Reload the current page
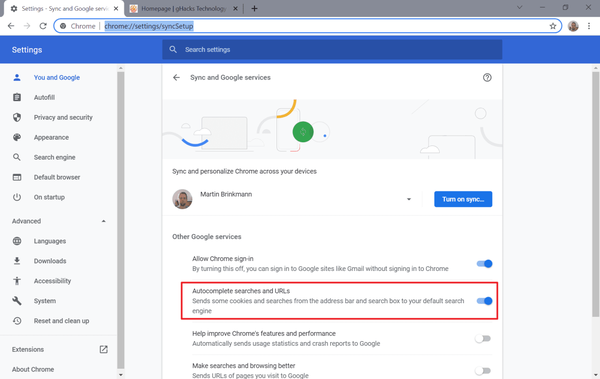The width and height of the screenshot is (600, 379). (43, 26)
